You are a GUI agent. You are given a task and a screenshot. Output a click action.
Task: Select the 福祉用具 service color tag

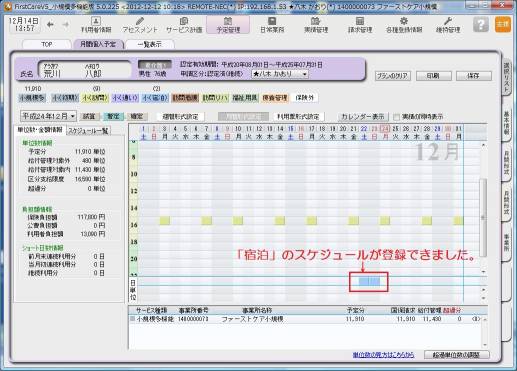245,98
